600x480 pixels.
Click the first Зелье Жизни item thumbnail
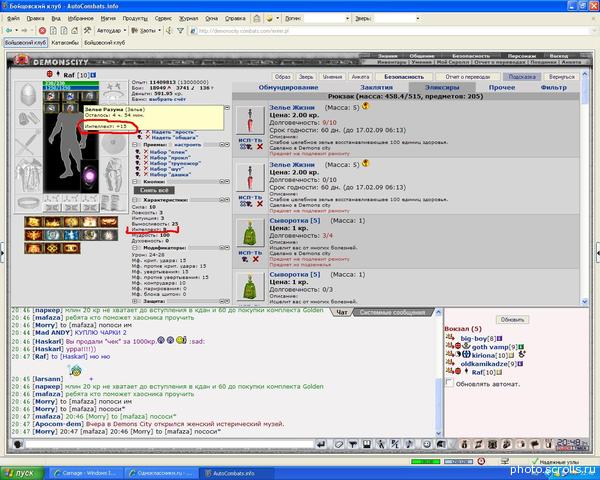tap(250, 121)
